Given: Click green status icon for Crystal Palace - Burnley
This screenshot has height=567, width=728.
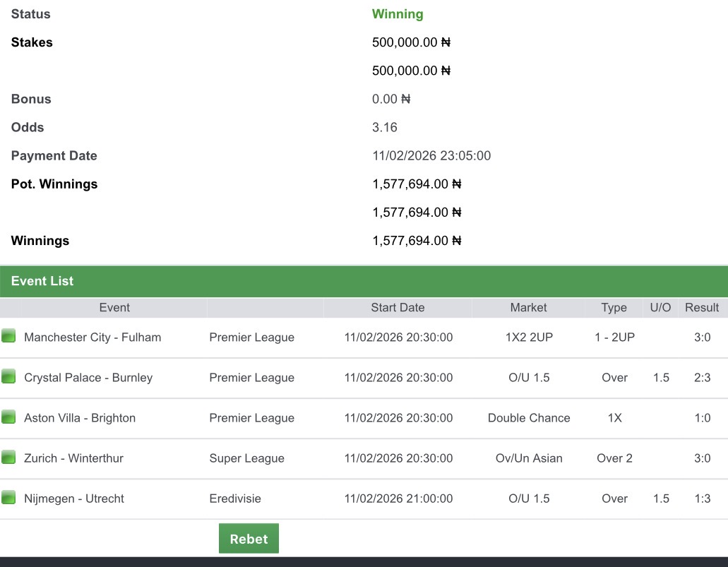Looking at the screenshot, I should (x=8, y=376).
